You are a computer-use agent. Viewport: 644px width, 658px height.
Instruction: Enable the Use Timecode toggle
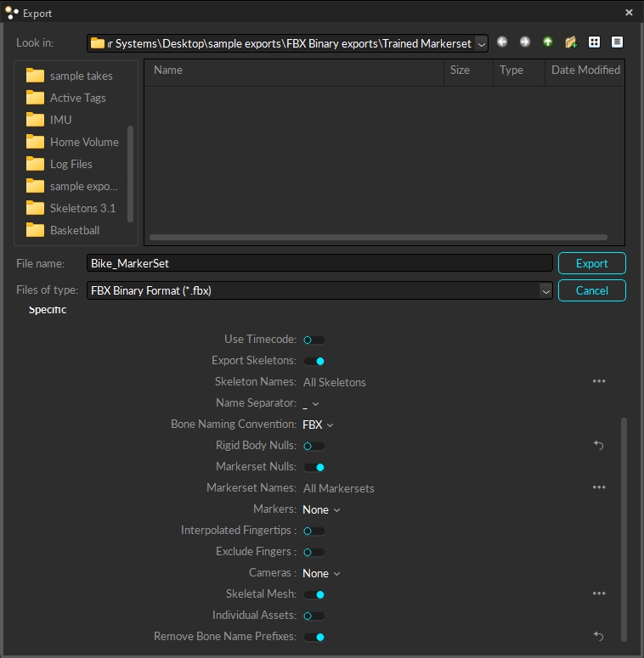tap(314, 340)
